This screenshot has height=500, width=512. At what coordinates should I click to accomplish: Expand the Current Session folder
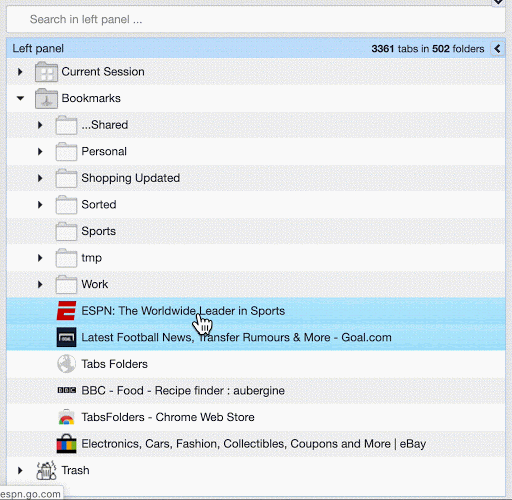(x=20, y=72)
